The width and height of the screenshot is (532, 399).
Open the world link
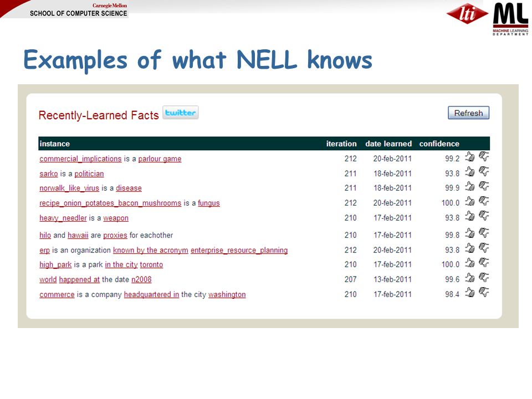click(48, 279)
